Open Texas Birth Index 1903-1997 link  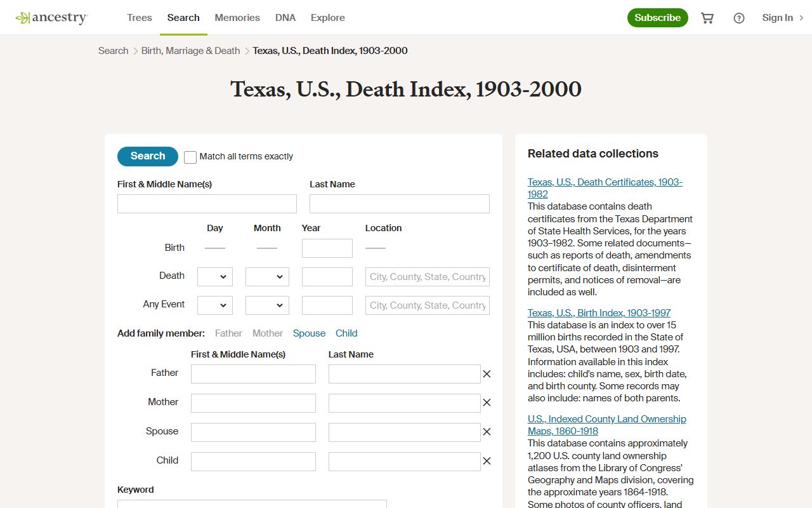click(x=599, y=313)
